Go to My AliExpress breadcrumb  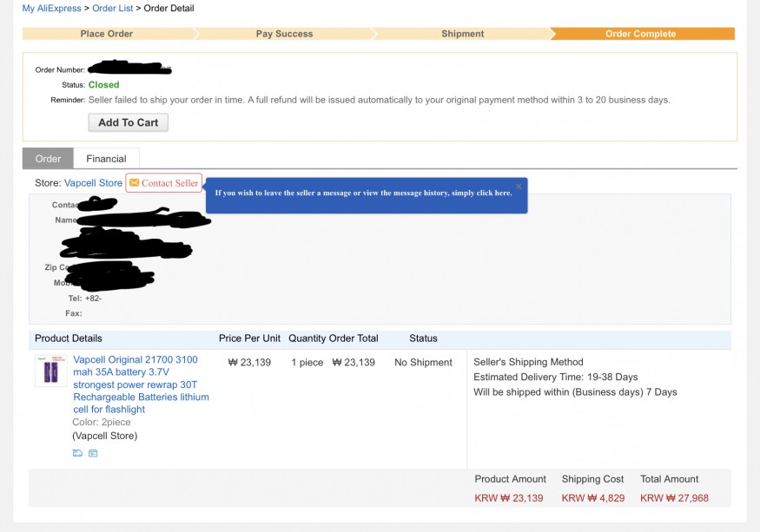(52, 8)
